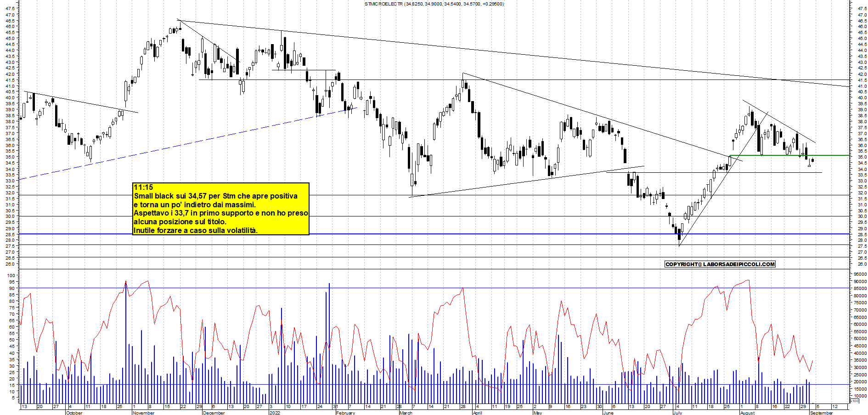Click the line "Inutile forzare a caso sulla volatilità."

point(196,230)
